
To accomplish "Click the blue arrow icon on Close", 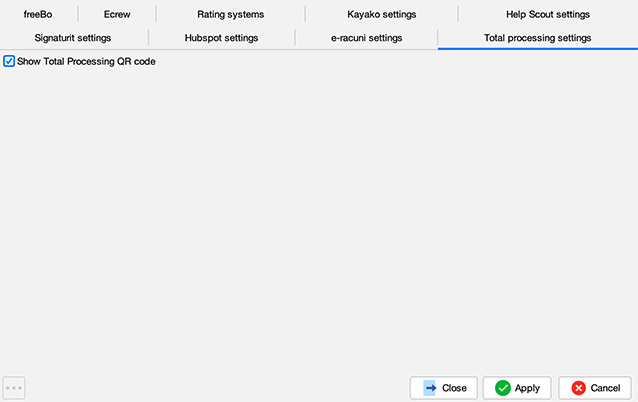I will coord(430,388).
